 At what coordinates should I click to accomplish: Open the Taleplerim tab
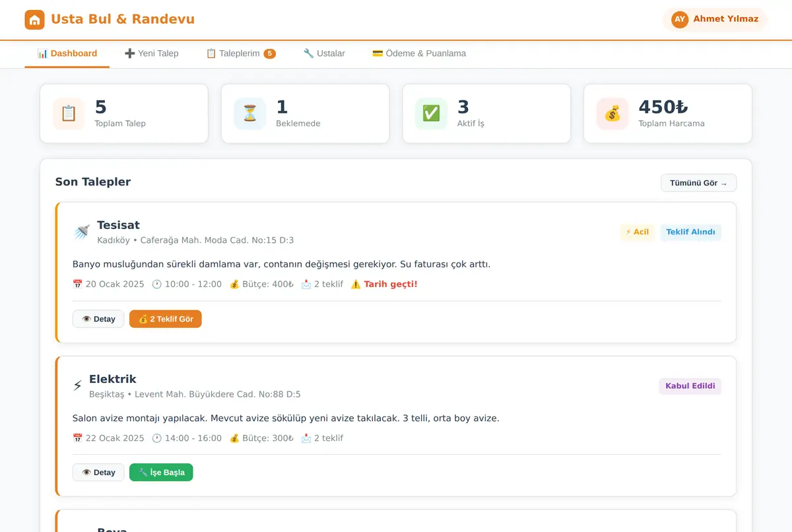[x=241, y=53]
